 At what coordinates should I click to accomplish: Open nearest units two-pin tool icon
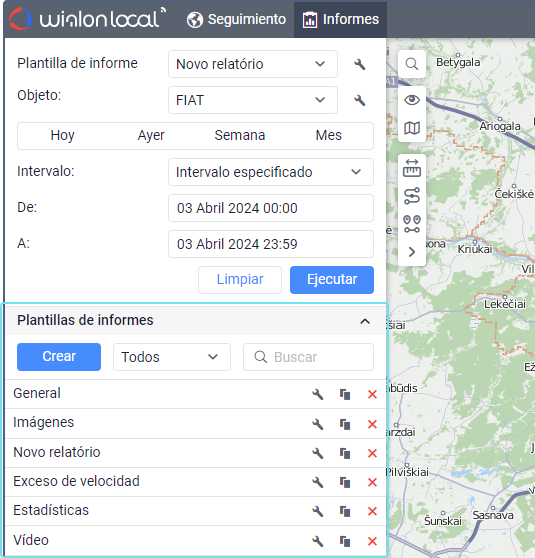[412, 224]
